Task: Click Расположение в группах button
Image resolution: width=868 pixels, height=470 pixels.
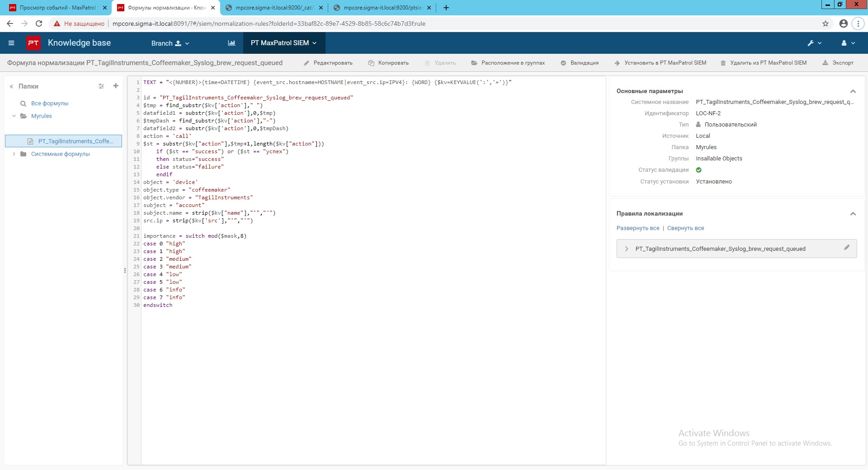Action: (x=508, y=63)
